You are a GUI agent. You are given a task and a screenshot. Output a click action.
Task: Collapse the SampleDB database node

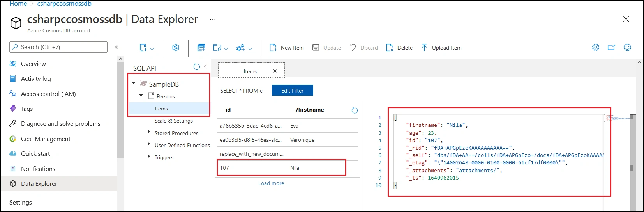134,83
